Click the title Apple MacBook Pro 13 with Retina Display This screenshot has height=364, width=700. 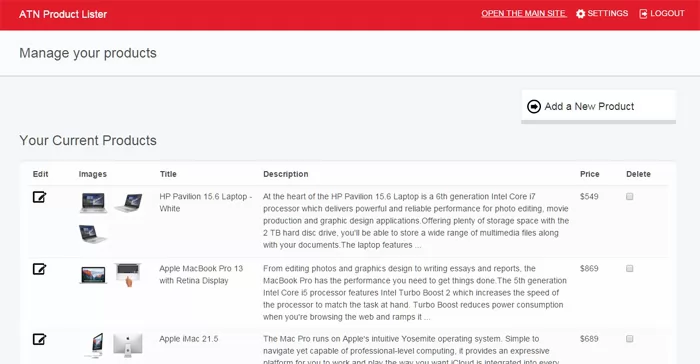pos(201,274)
